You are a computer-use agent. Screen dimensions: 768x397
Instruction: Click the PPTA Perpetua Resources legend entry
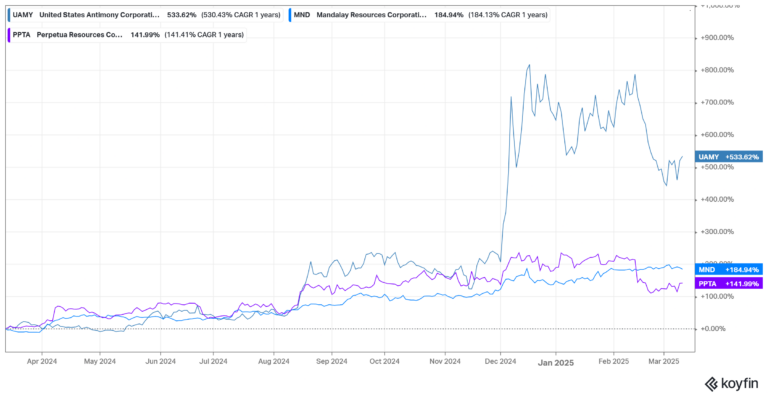127,34
